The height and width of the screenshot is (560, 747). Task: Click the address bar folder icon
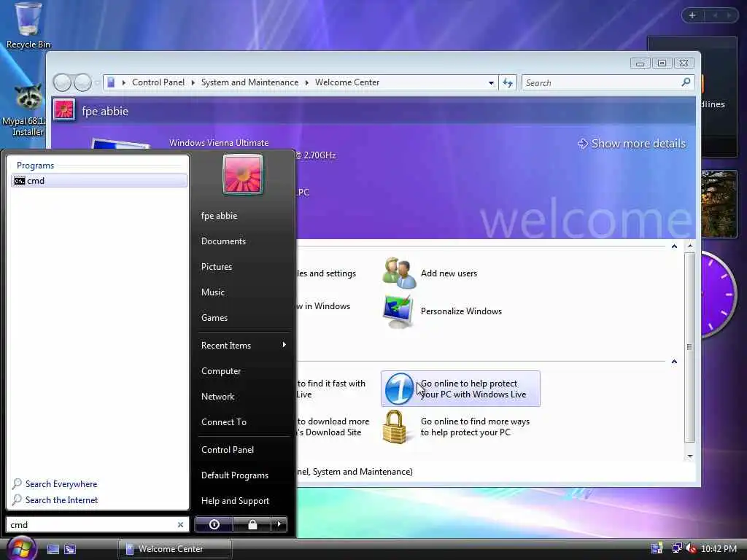(x=111, y=82)
